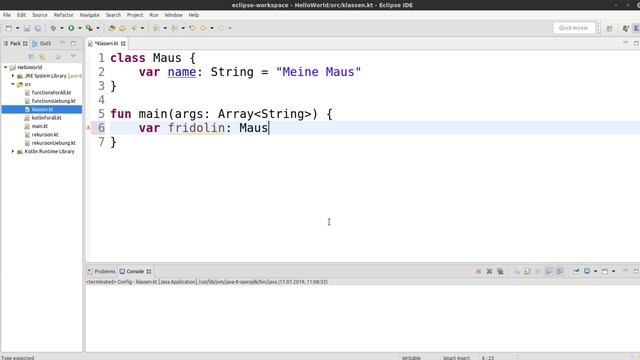
Task: Run the program with green Run button
Action: tap(71, 28)
